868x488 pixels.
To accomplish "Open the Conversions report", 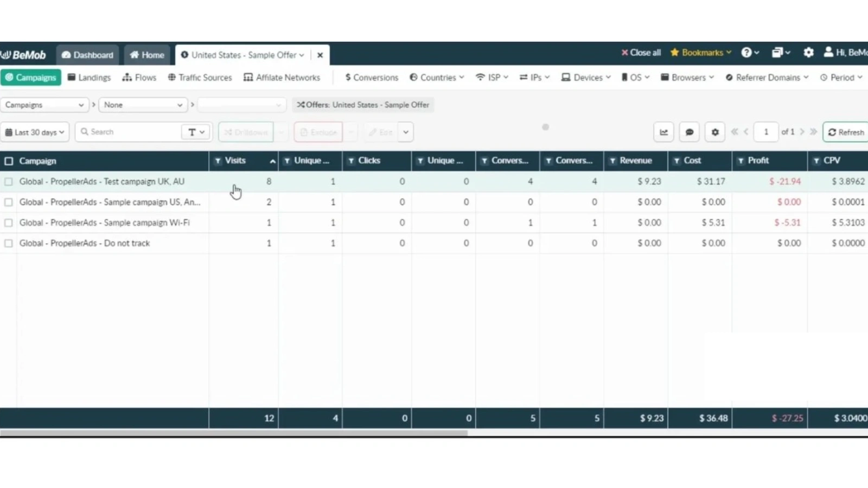I will (371, 77).
